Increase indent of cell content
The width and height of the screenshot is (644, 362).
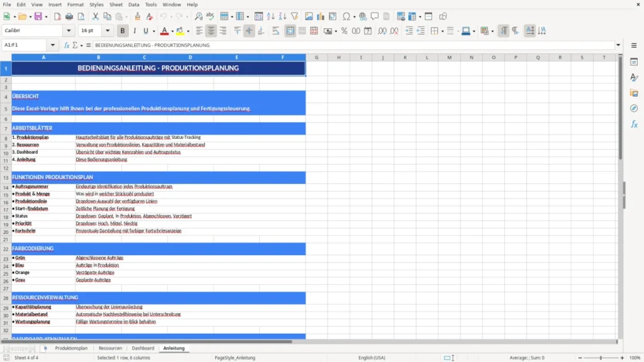coord(409,31)
